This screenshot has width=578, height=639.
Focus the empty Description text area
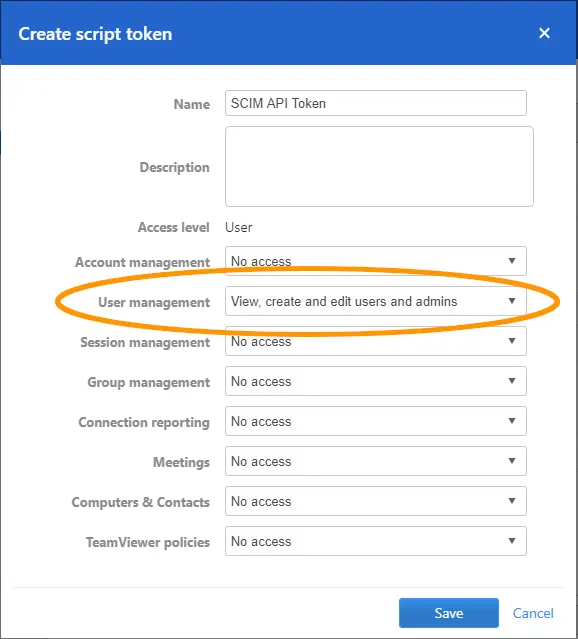(x=379, y=166)
